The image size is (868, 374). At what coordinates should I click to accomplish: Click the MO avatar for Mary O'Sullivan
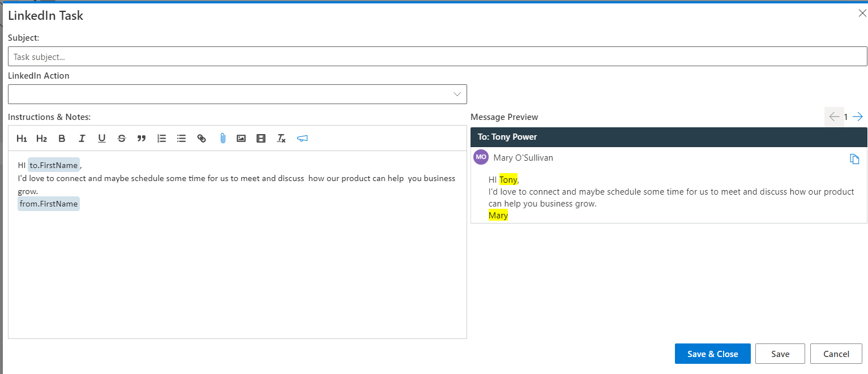(481, 157)
